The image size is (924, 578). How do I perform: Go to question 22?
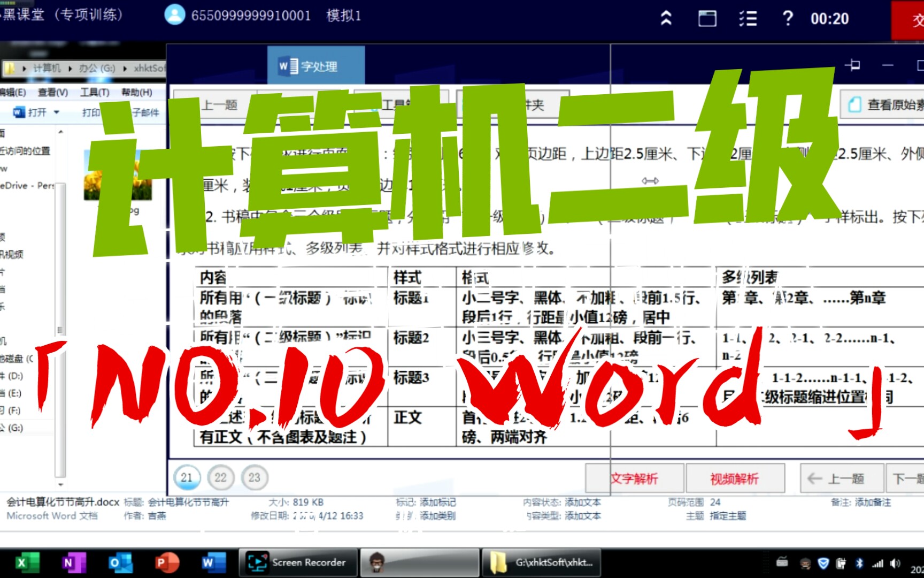point(220,477)
